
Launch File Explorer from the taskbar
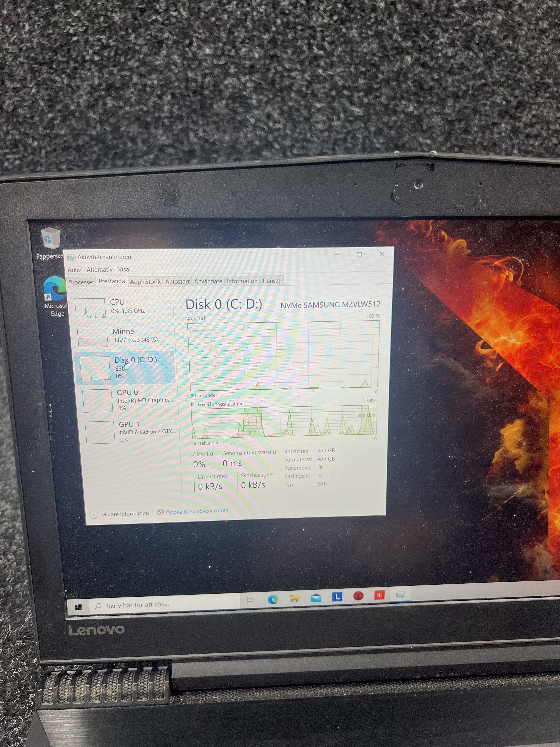(x=294, y=599)
